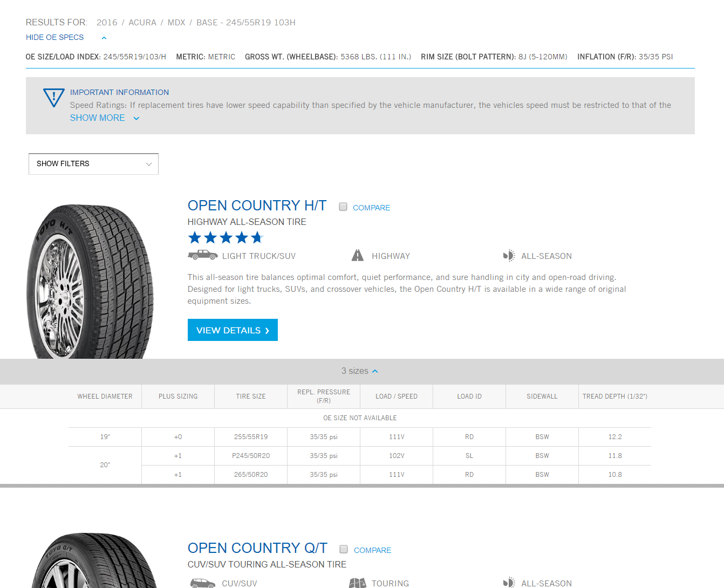Viewport: 724px width, 588px height.
Task: Click 2016 in the results breadcrumb
Action: tap(107, 23)
